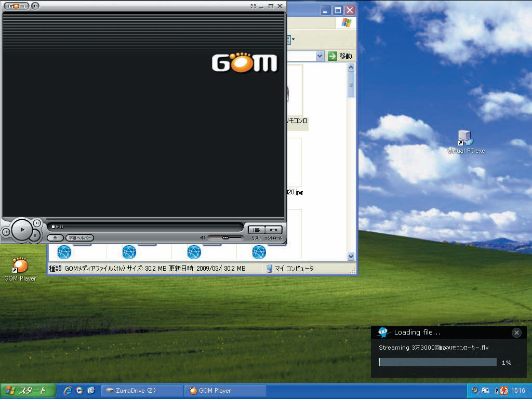This screenshot has height=399, width=532.
Task: Open the Explorer views dropdown arrow
Action: click(293, 39)
